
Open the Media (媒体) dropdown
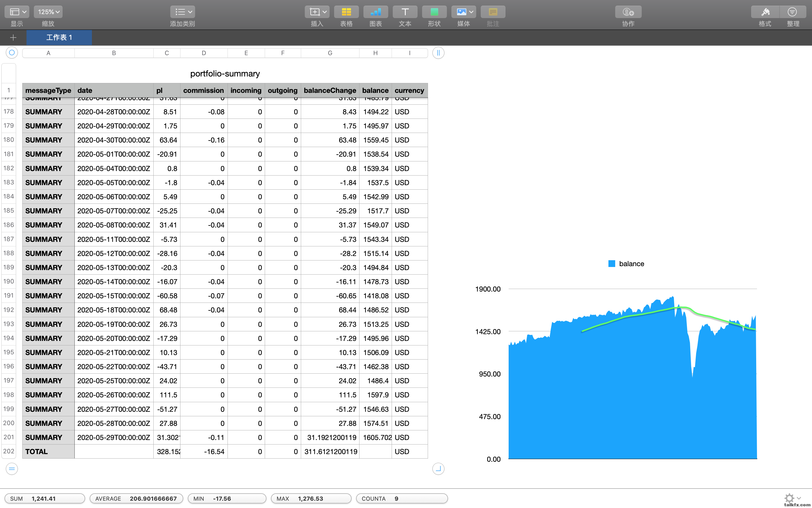point(464,12)
